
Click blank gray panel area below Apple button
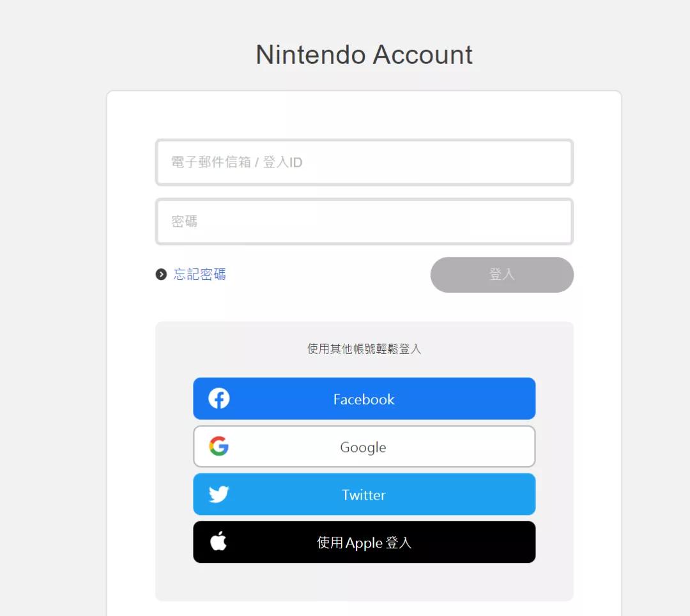tap(364, 581)
